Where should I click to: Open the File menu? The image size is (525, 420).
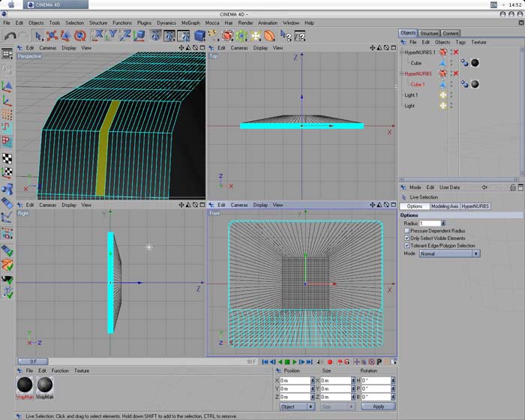point(7,22)
